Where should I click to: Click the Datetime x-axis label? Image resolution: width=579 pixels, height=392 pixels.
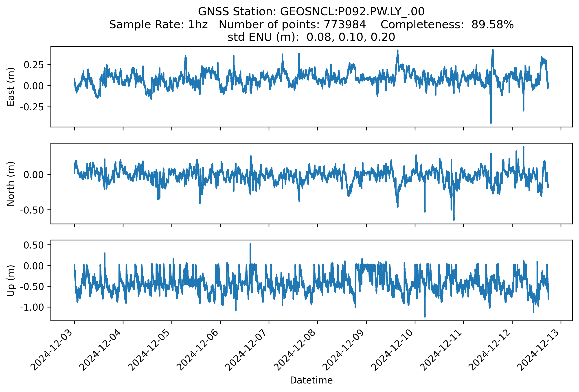coord(311,380)
